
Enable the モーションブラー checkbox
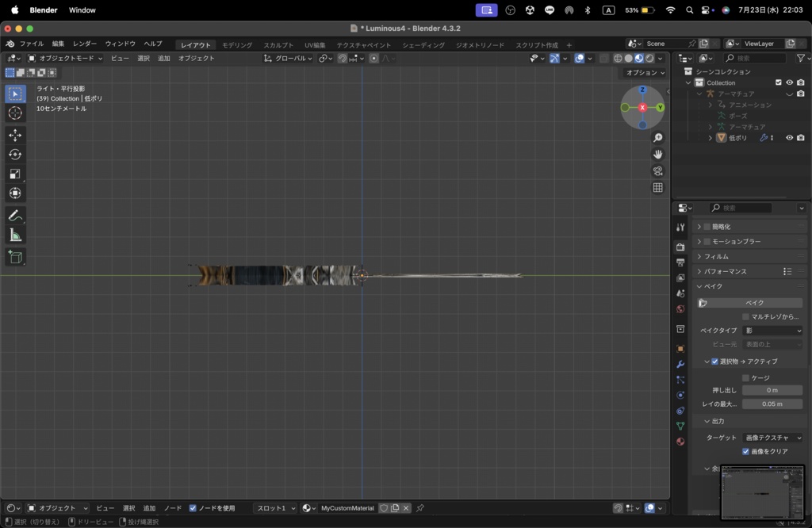point(707,242)
